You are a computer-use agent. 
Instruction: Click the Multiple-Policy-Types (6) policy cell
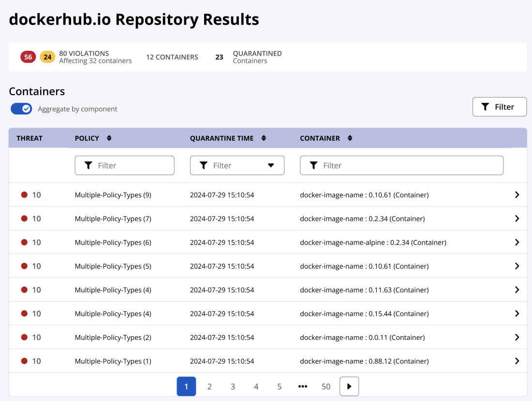(113, 243)
